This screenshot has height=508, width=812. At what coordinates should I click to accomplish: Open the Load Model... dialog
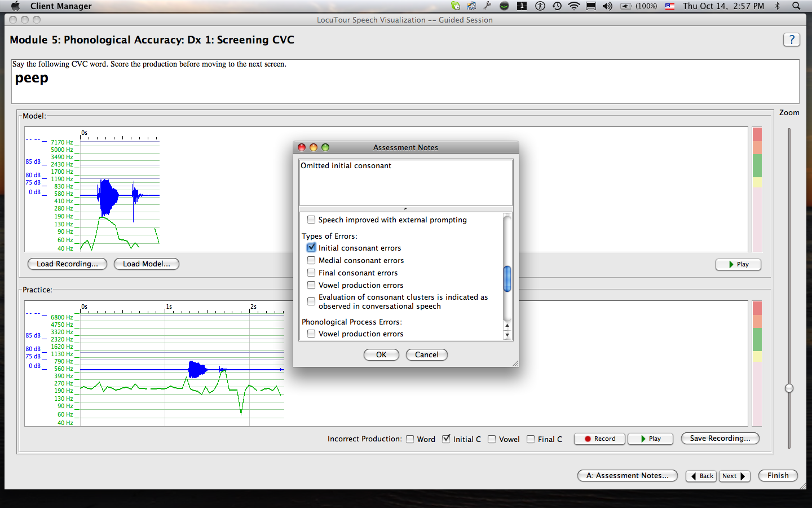(147, 264)
